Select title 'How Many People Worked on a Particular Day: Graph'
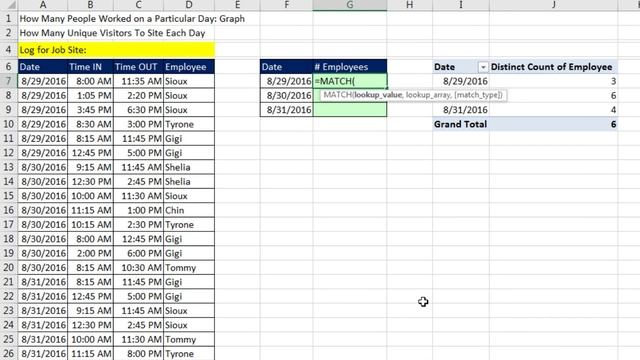This screenshot has height=360, width=640. coord(132,19)
